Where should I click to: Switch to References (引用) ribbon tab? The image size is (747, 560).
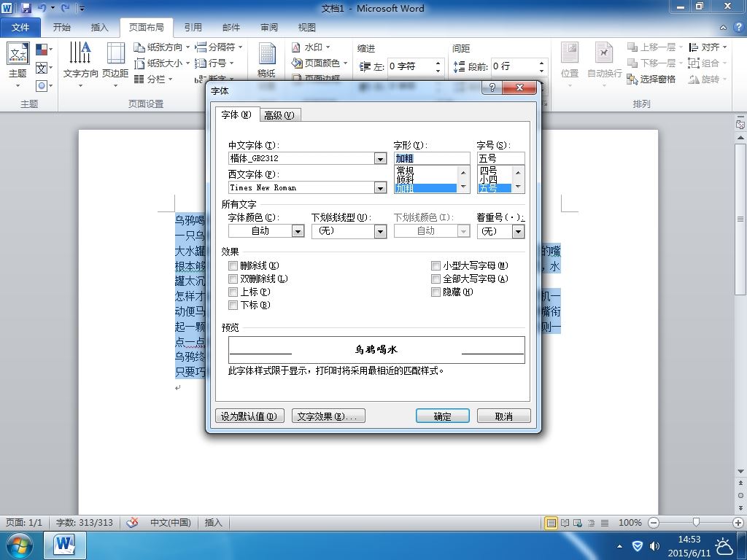193,28
